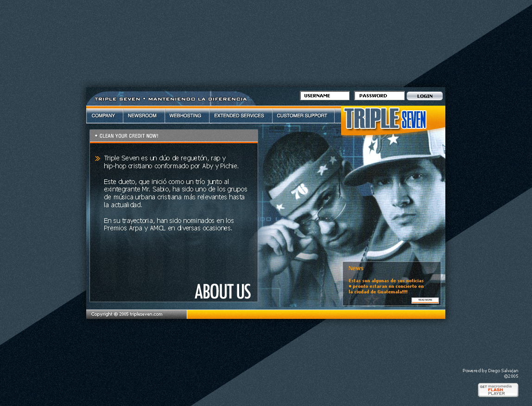Focus the Username input field
The width and height of the screenshot is (532, 406).
[324, 96]
